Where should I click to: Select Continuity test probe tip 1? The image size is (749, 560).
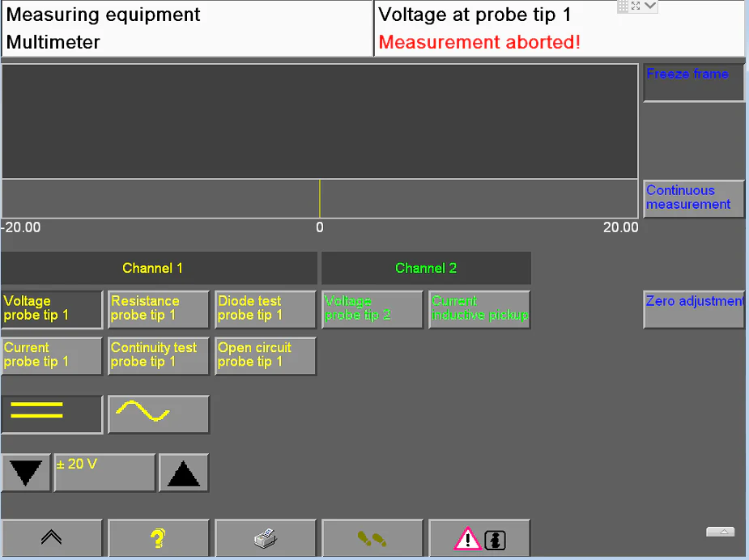tap(159, 356)
